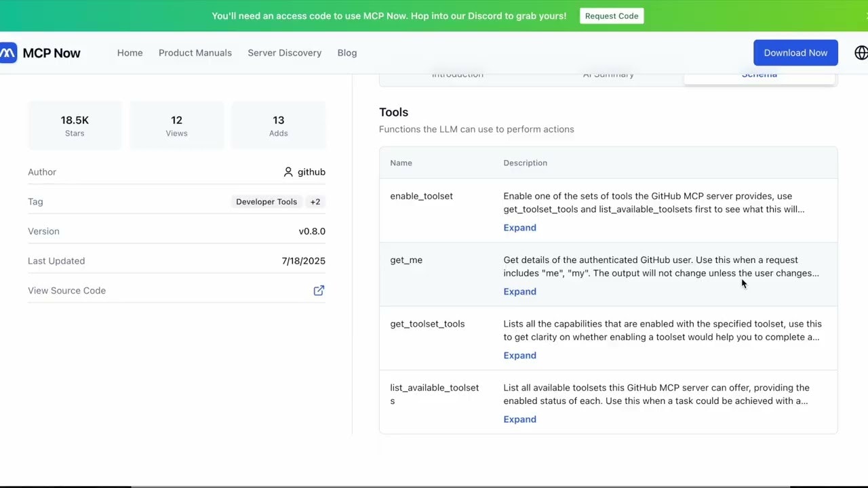The image size is (868, 488).
Task: Click the enable_toolset tool name
Action: pos(421,196)
